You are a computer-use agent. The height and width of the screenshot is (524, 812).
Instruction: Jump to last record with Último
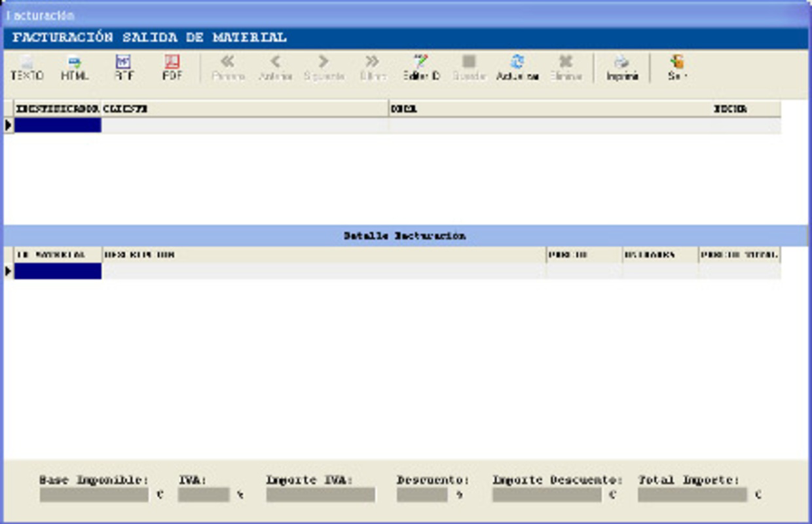373,68
